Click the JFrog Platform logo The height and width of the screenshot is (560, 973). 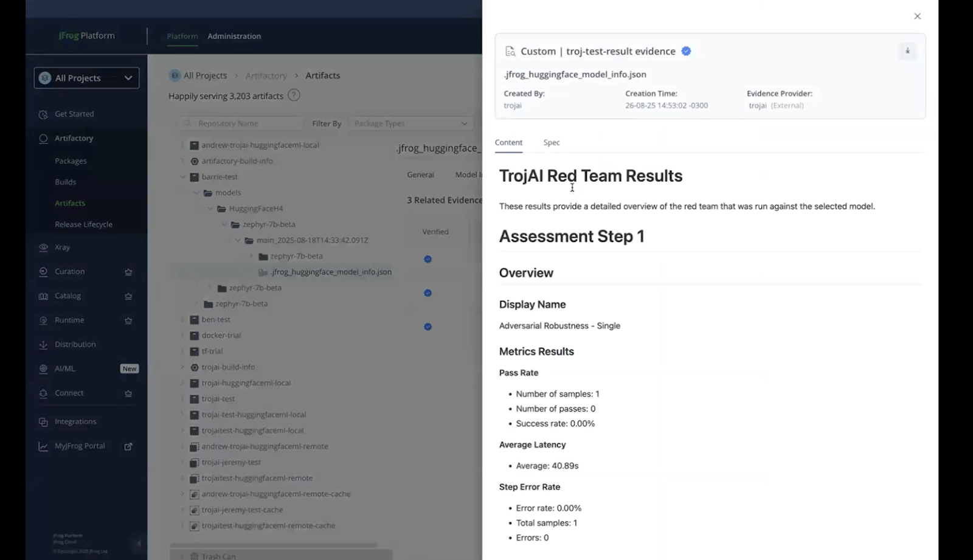coord(86,35)
